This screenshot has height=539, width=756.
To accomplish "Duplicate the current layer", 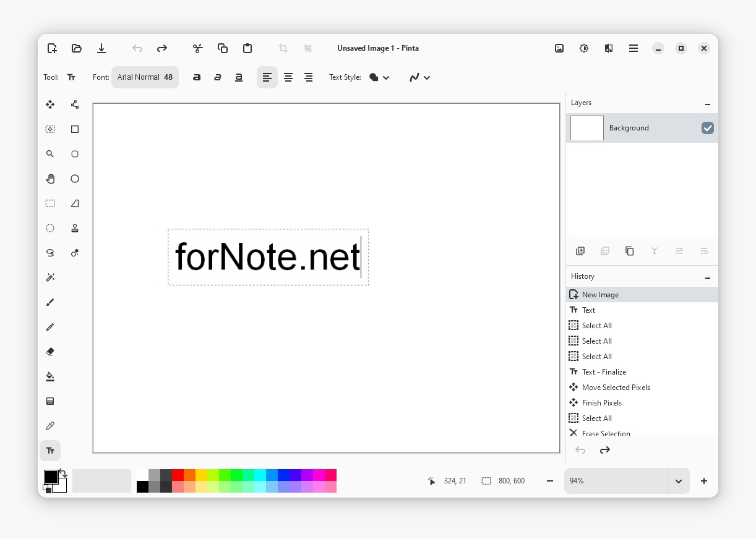I will tap(630, 251).
